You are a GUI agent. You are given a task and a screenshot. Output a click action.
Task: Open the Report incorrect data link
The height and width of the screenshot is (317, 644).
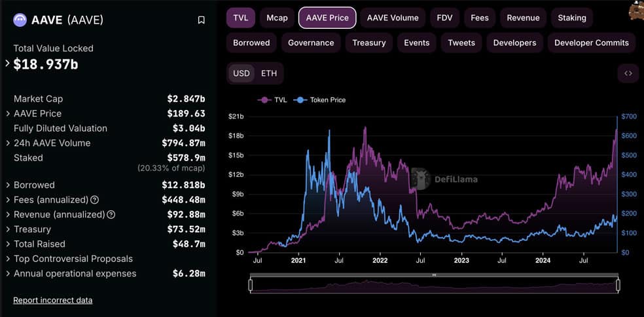click(52, 300)
